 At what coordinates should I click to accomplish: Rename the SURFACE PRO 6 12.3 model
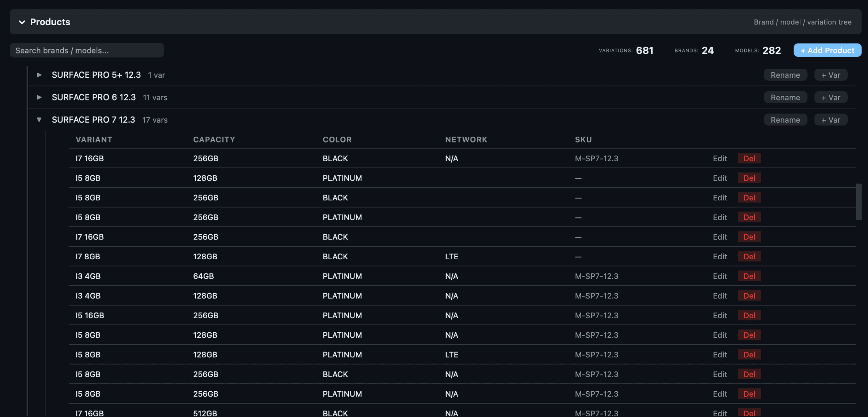click(x=785, y=97)
